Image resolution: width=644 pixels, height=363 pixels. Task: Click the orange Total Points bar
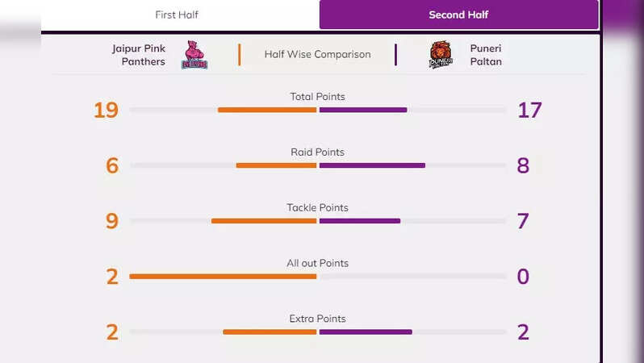(x=267, y=110)
